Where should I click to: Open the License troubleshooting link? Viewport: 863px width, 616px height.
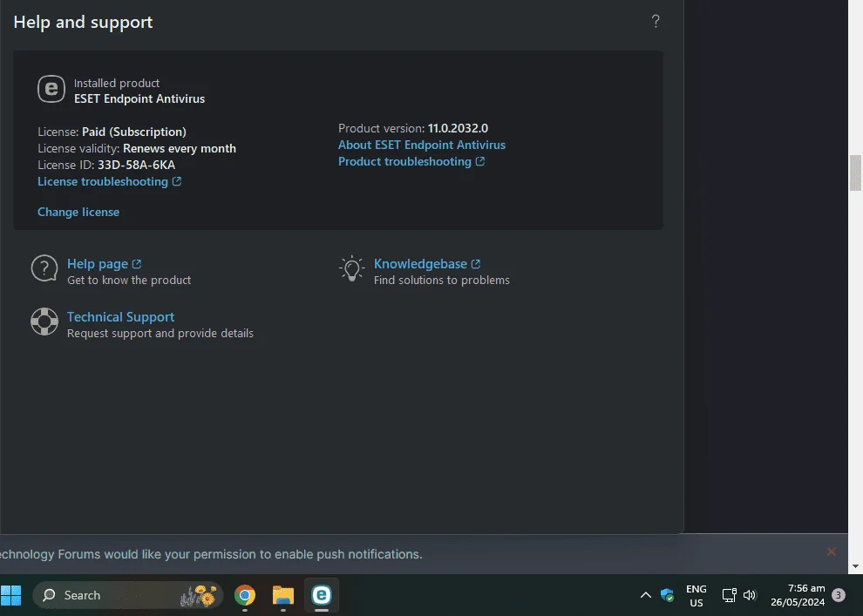103,181
